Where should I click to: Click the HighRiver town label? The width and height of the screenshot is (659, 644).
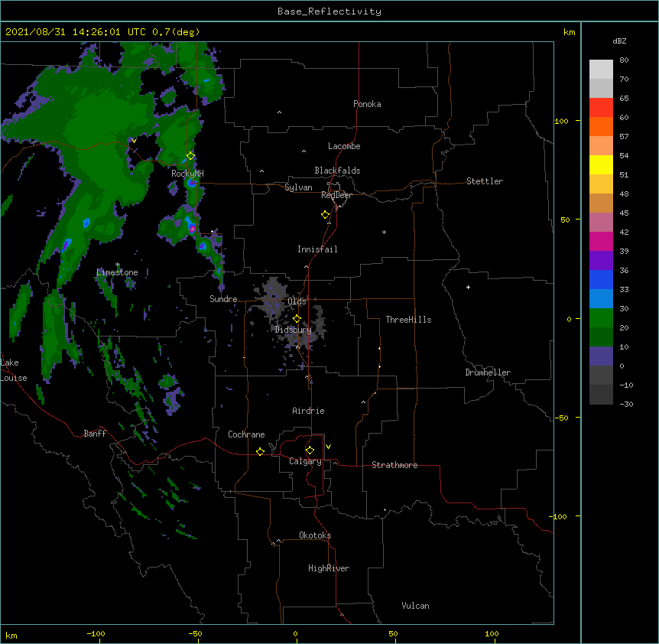click(329, 568)
